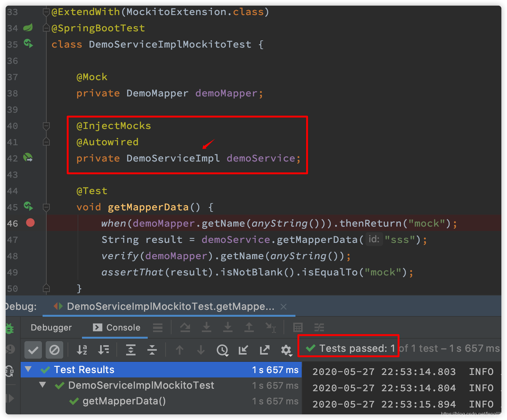Click the @InjectMocks annotation

114,126
